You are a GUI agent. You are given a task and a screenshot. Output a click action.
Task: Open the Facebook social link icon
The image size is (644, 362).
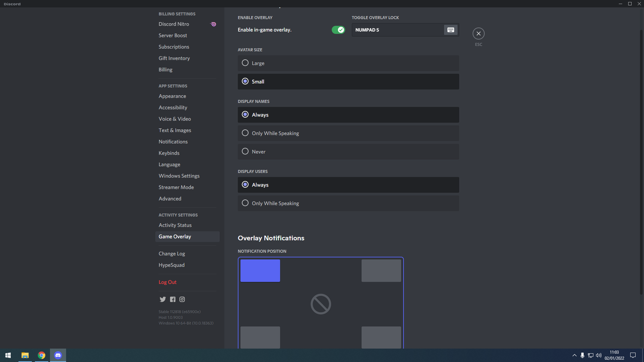coord(173,299)
